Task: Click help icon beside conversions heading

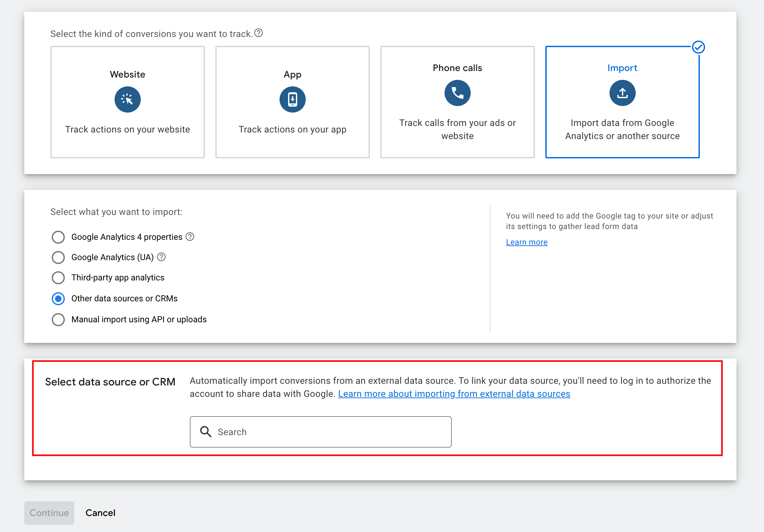Action: 259,33
